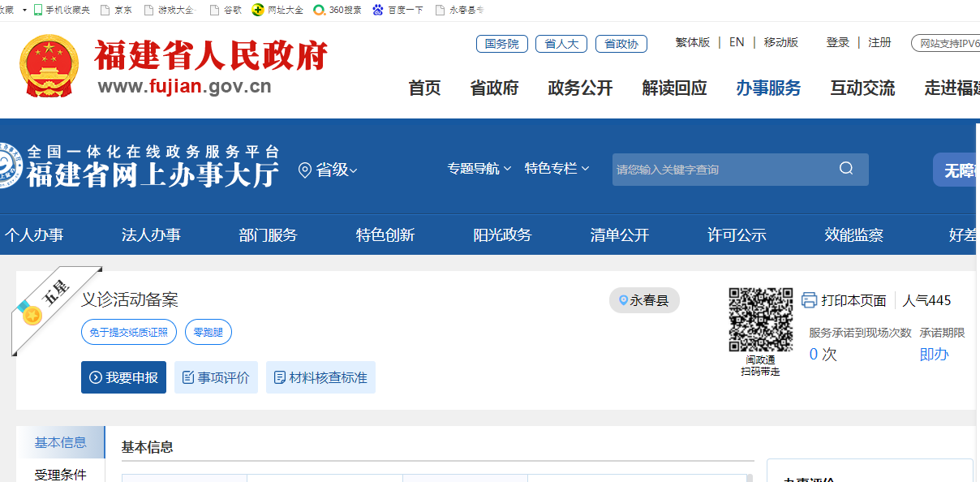Screen dimensions: 980x482
Task: Click the 闽政通 QR code image
Action: pyautogui.click(x=760, y=320)
